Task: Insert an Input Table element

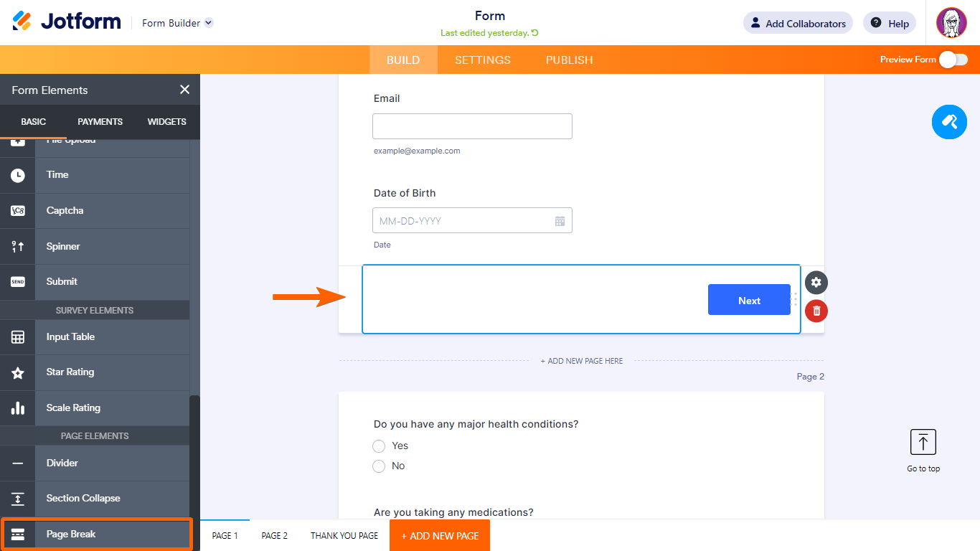Action: (70, 337)
